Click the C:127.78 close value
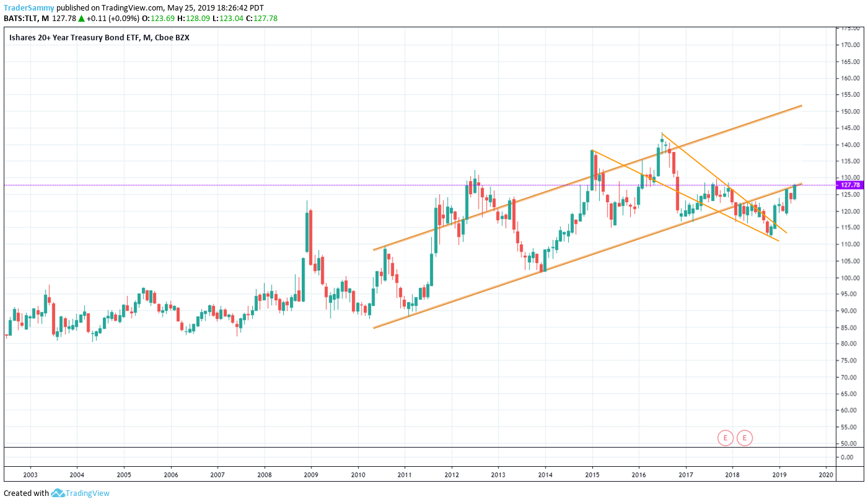This screenshot has height=504, width=868. [262, 18]
